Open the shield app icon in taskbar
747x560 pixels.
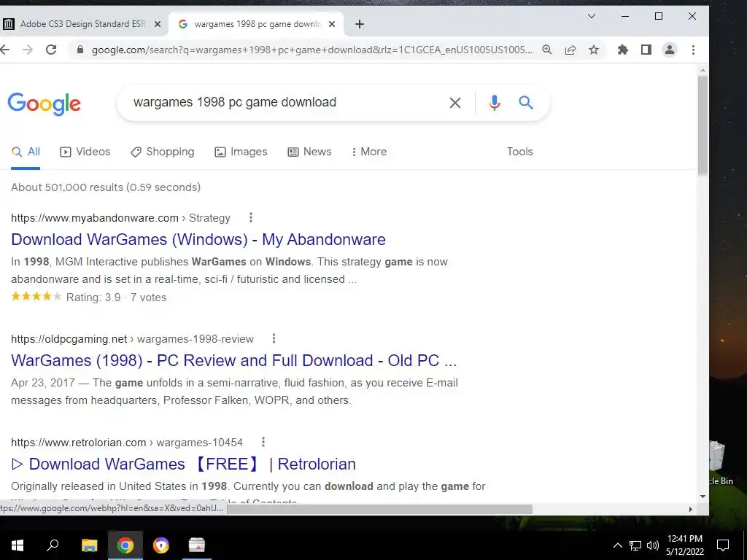click(x=161, y=545)
